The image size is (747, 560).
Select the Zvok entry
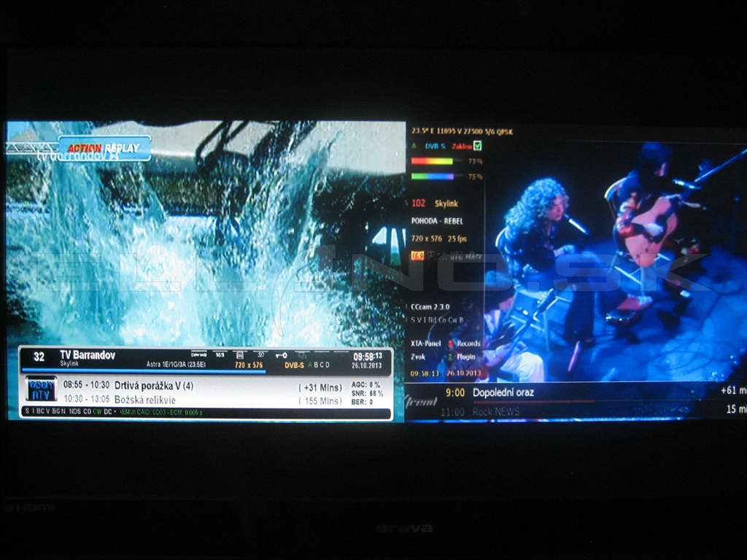418,357
